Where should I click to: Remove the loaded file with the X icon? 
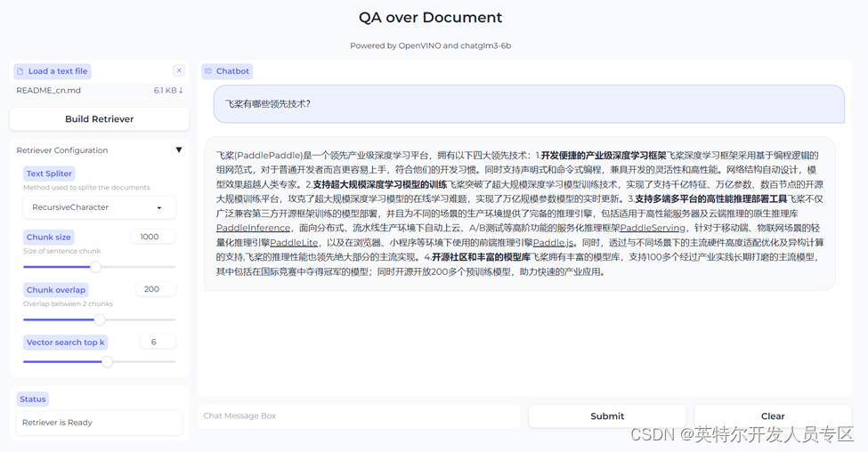[179, 70]
